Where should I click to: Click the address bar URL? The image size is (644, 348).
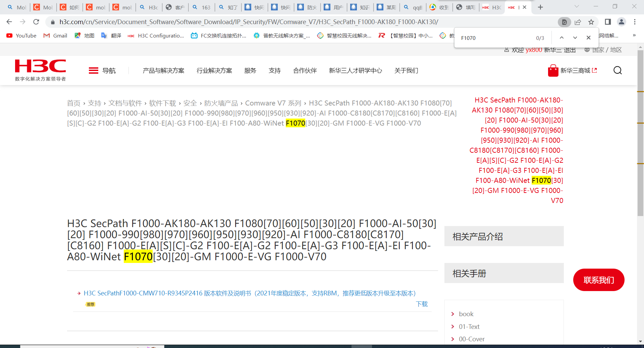pos(249,22)
